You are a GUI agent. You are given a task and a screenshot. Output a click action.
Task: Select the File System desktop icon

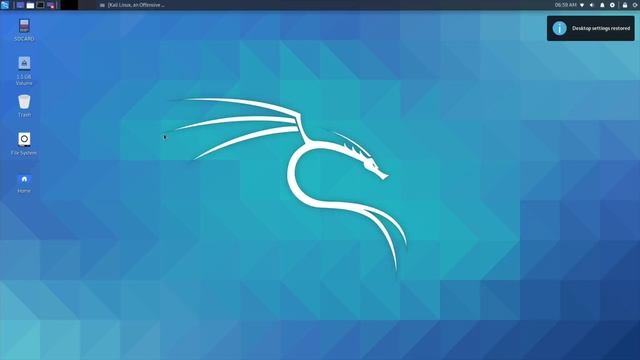tap(24, 144)
